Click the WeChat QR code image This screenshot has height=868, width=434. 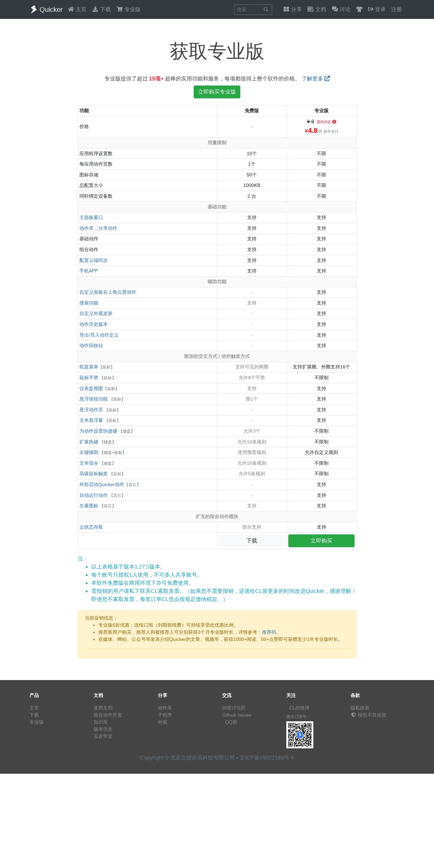[x=300, y=735]
